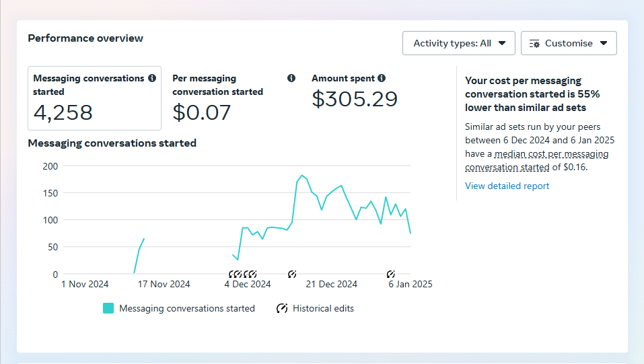Click info icon in Messaging conversations started card
The image size is (644, 364).
click(152, 78)
